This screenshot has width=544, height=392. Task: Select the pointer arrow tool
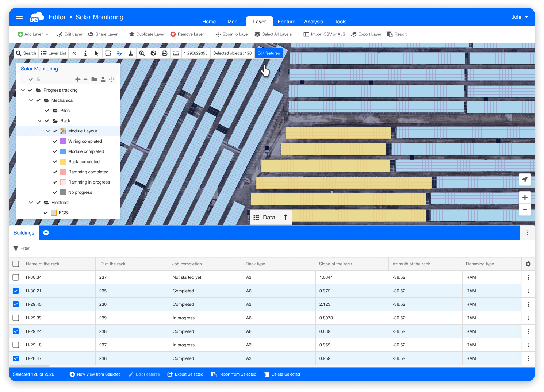coord(96,53)
